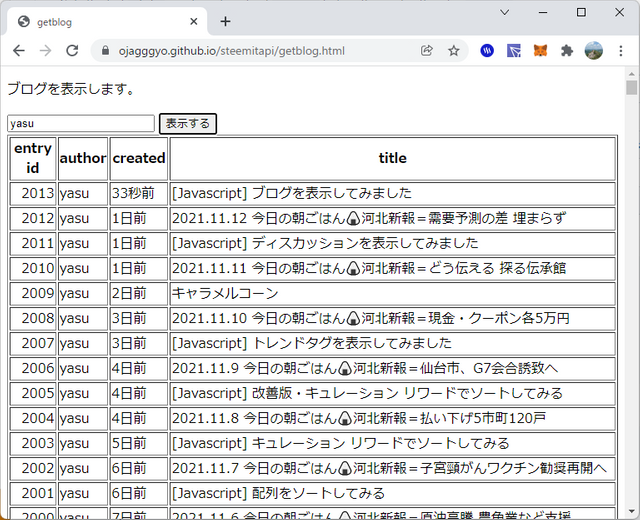The width and height of the screenshot is (640, 520).
Task: Click the browser back arrow
Action: point(19,51)
